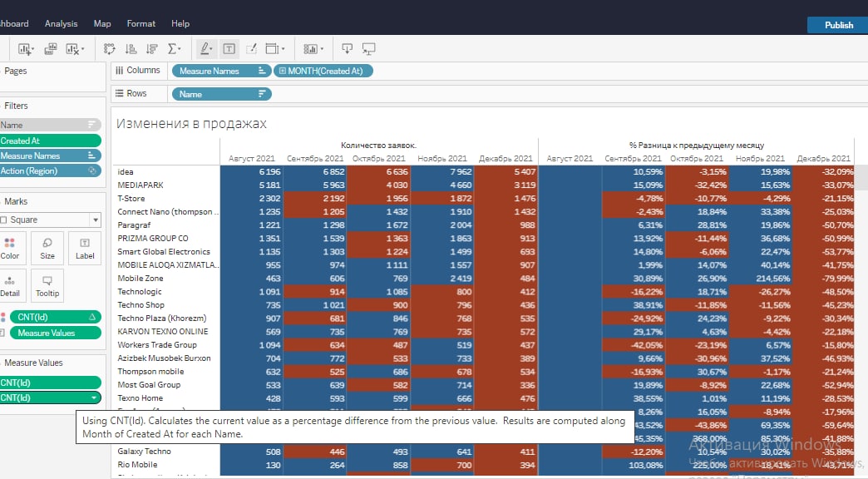Click sort icon on Measure Names column pill

pos(262,71)
